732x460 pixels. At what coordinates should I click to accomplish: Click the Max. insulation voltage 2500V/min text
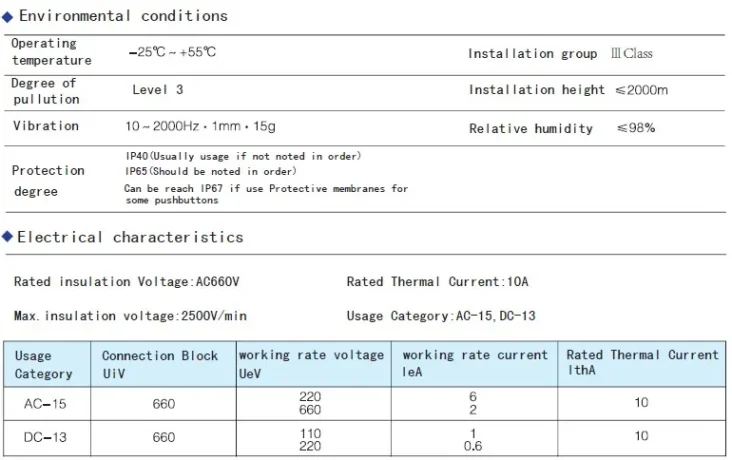131,316
